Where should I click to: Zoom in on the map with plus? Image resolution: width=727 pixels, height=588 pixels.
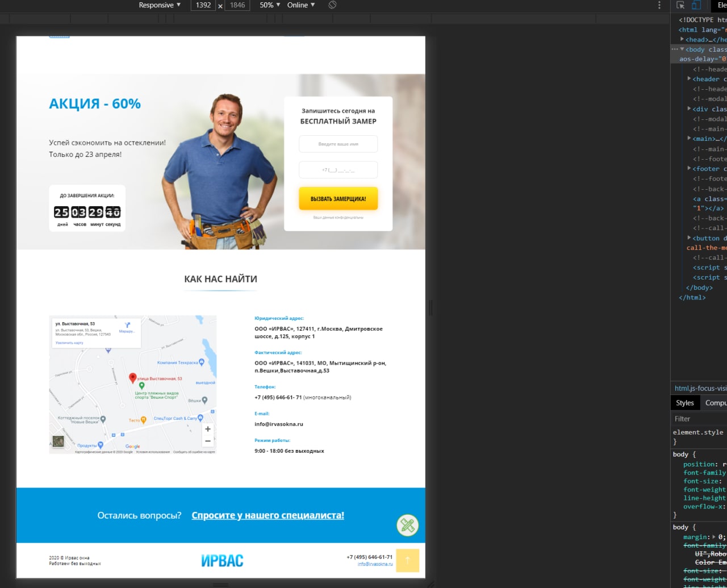tap(208, 429)
